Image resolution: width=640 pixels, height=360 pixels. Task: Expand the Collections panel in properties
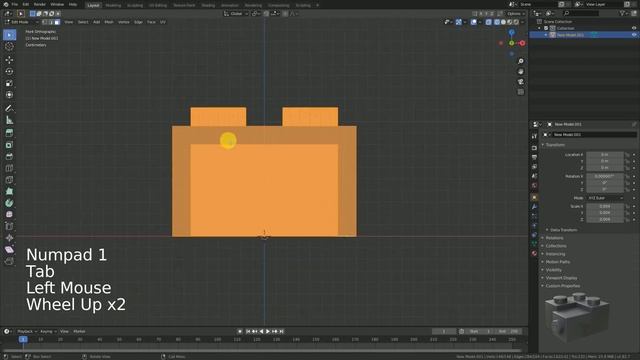[x=556, y=246]
